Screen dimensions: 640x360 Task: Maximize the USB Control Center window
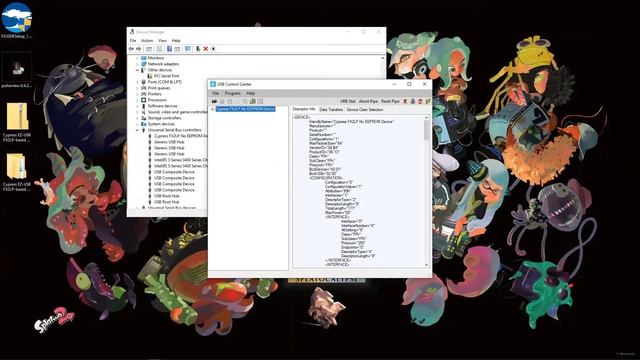[409, 84]
